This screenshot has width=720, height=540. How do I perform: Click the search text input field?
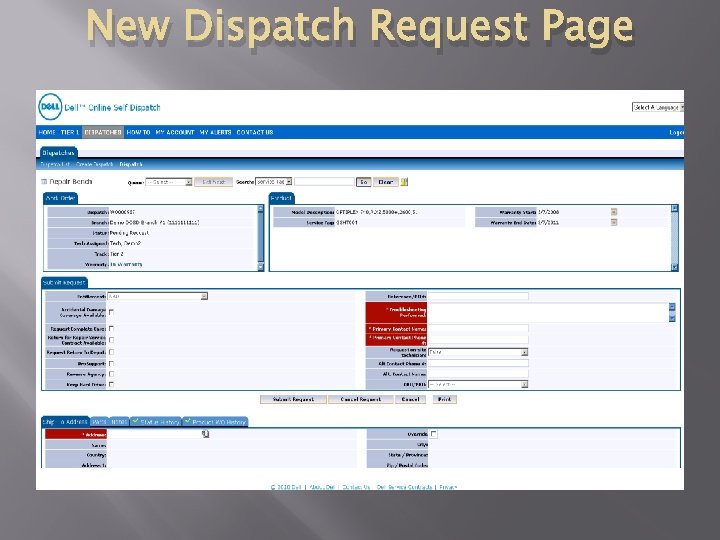point(324,182)
